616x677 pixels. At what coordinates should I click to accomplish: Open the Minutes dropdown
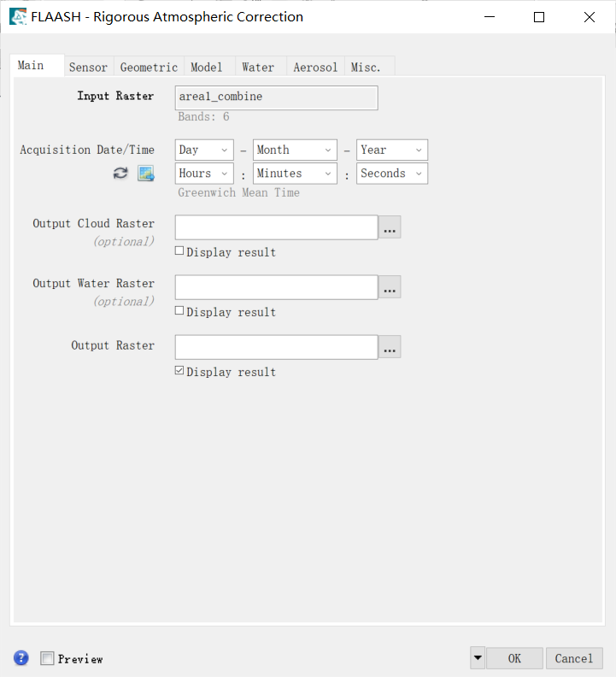[295, 174]
